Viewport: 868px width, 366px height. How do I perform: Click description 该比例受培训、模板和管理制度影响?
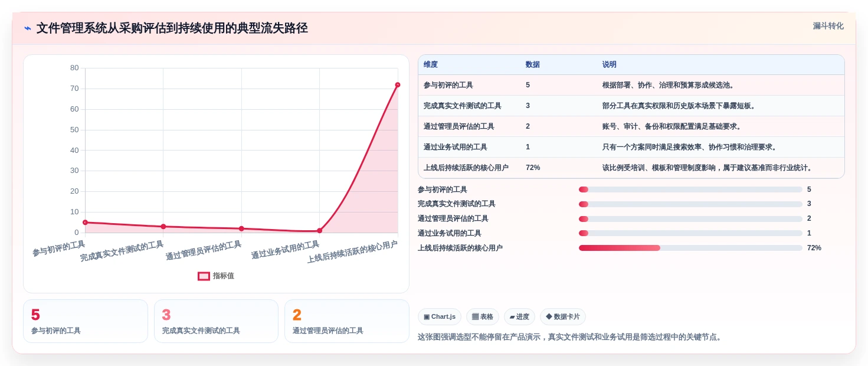coord(709,168)
